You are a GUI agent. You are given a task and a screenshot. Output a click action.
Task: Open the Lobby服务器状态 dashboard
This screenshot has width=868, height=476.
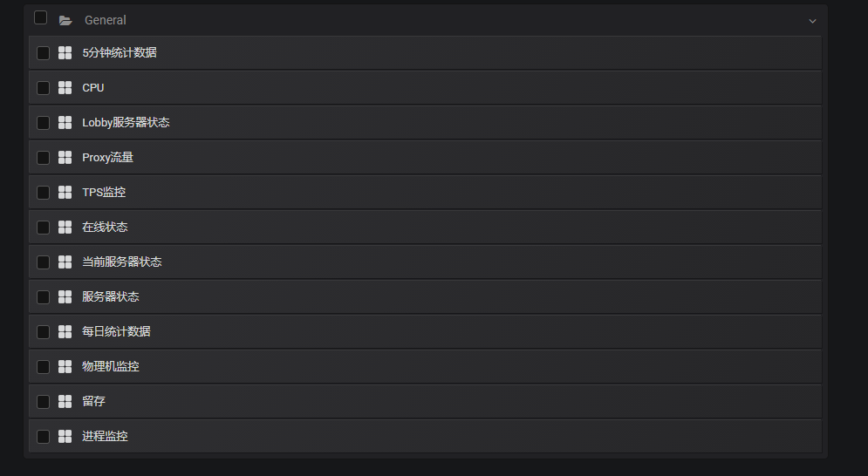pos(425,122)
